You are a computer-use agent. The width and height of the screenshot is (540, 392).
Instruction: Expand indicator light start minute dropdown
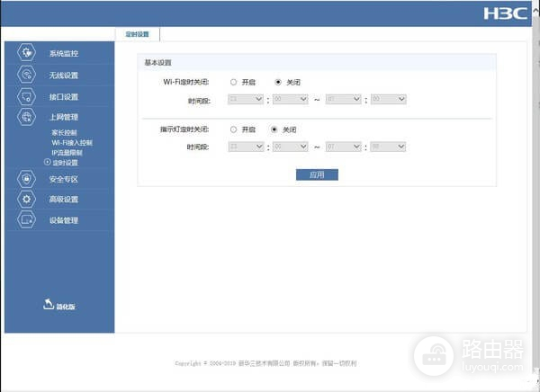coord(290,146)
